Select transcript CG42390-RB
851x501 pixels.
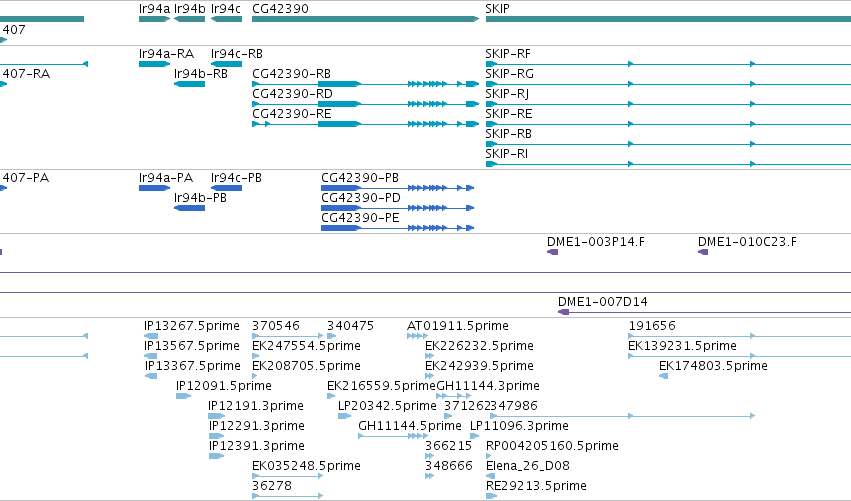[365, 84]
